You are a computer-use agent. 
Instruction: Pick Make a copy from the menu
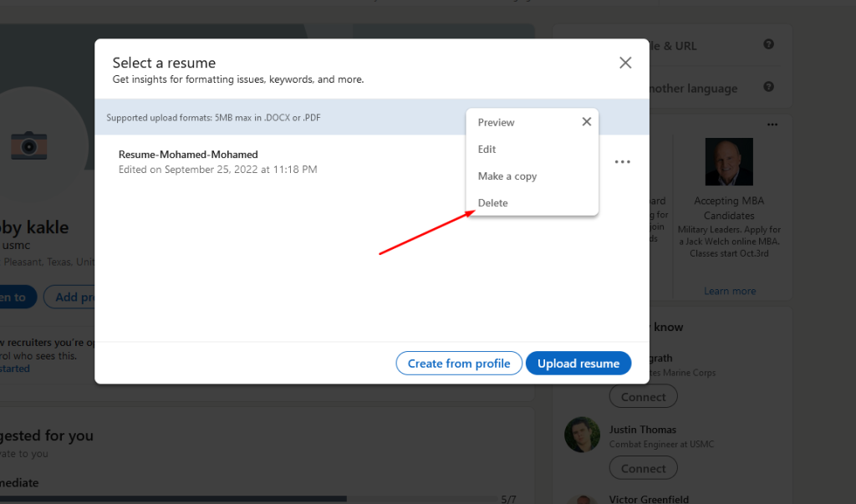coord(507,176)
